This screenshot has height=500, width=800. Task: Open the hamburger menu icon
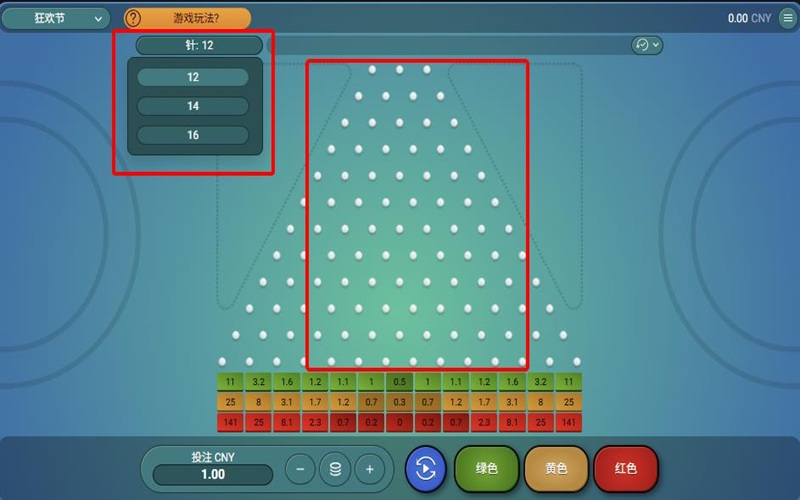tap(788, 18)
